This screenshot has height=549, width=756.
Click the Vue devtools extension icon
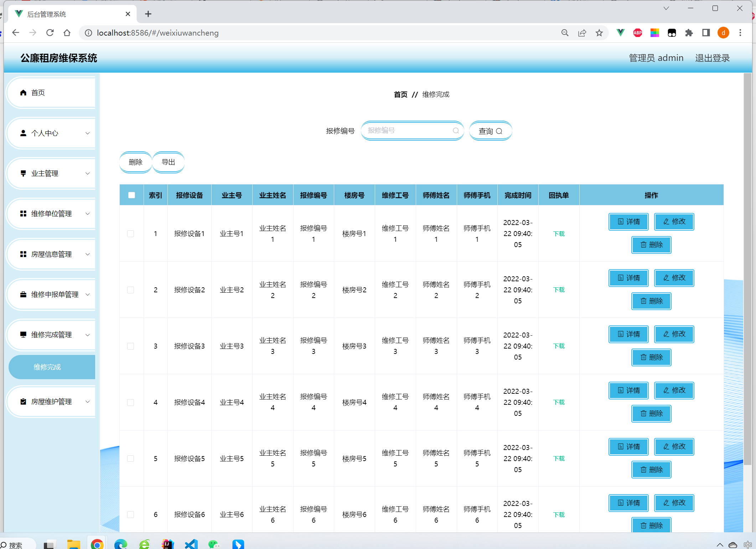(x=620, y=33)
